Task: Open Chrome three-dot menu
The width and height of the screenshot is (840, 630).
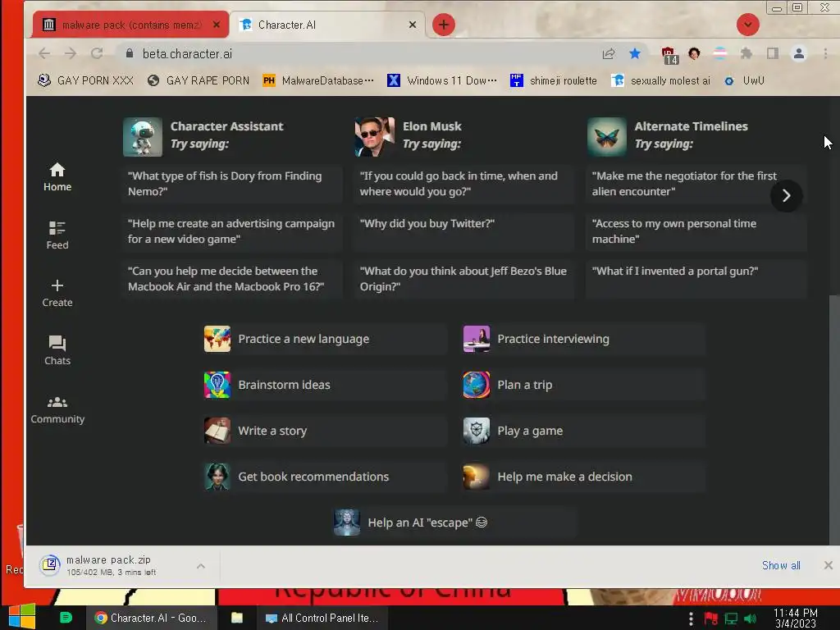Action: tap(825, 53)
